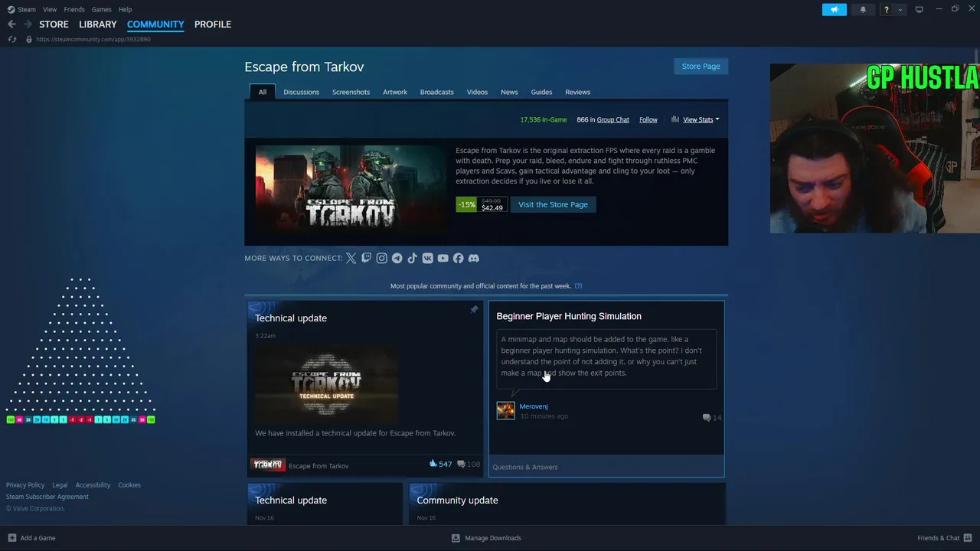The height and width of the screenshot is (551, 980).
Task: Open Beginner Player Hunting Simulation discussion
Action: (569, 316)
